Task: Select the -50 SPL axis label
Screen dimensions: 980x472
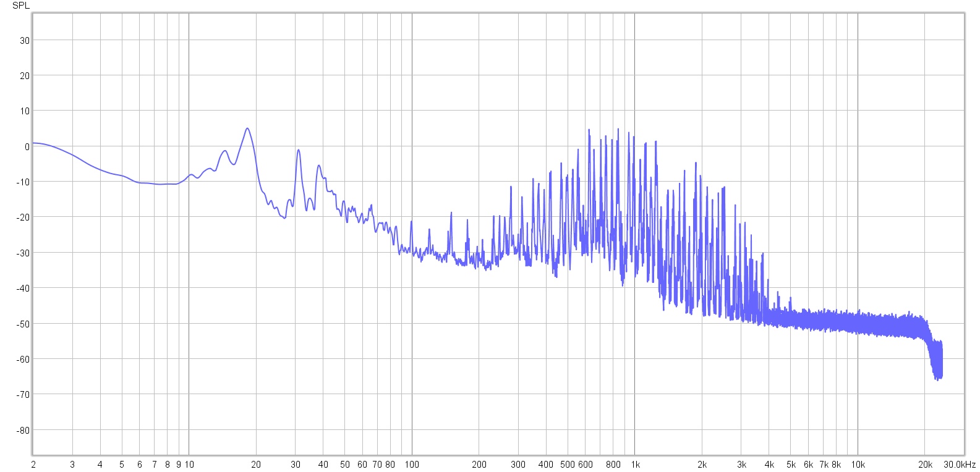Action: click(23, 324)
